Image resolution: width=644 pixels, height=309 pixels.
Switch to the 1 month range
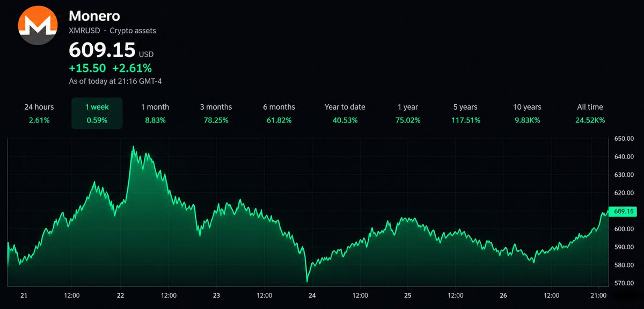155,113
